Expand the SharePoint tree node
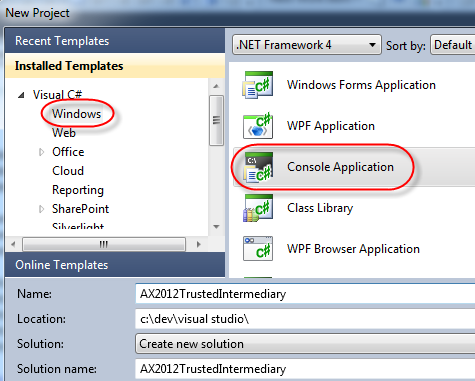The image size is (475, 381). (41, 209)
